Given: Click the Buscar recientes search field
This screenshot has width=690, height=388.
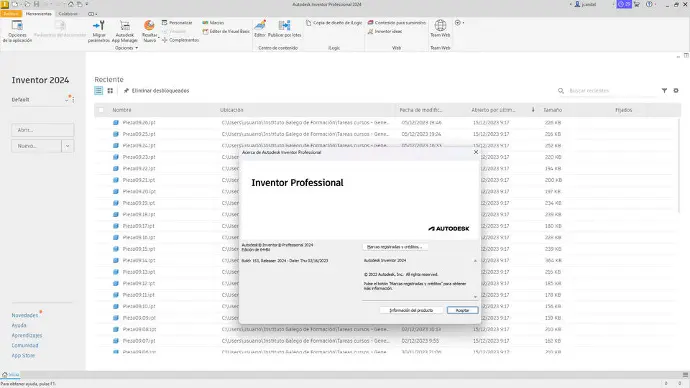Looking at the screenshot, I should point(612,91).
